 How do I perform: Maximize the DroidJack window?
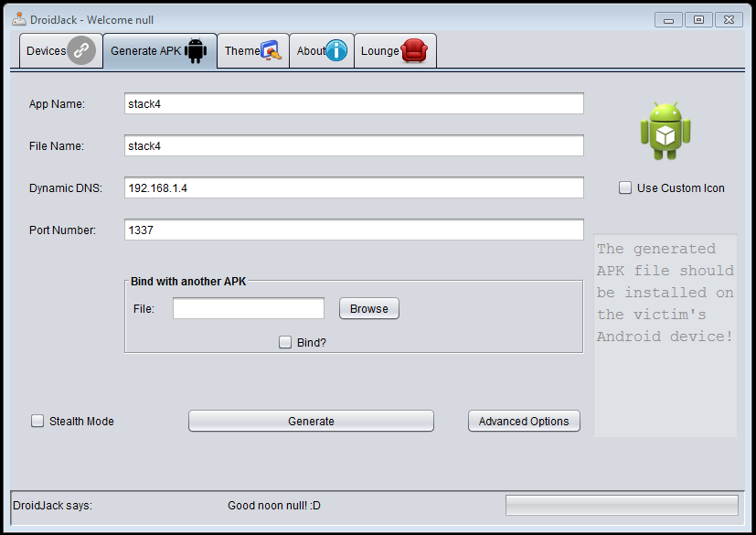698,20
